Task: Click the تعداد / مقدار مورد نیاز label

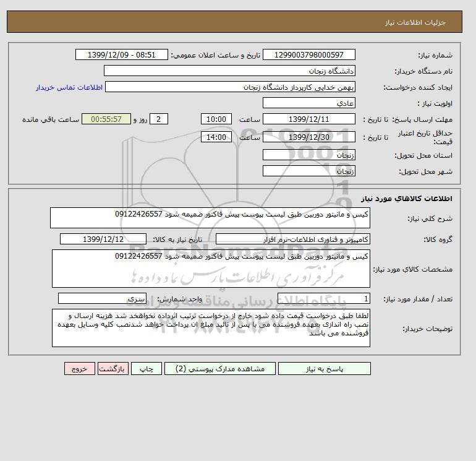Action: coord(418,299)
